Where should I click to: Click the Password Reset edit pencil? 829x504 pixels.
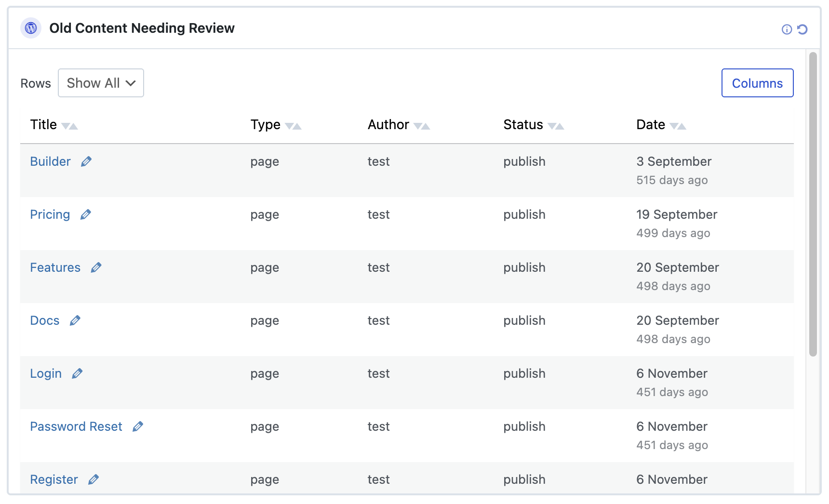(x=138, y=426)
